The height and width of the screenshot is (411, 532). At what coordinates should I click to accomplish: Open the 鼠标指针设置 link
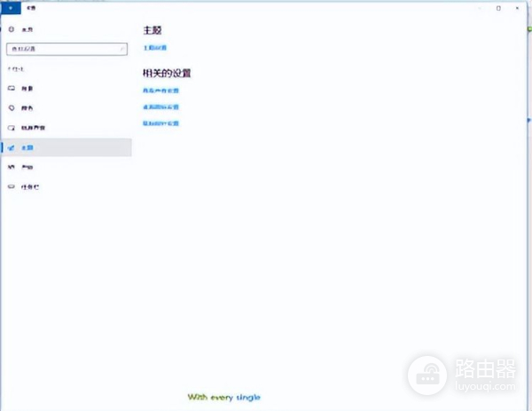160,123
